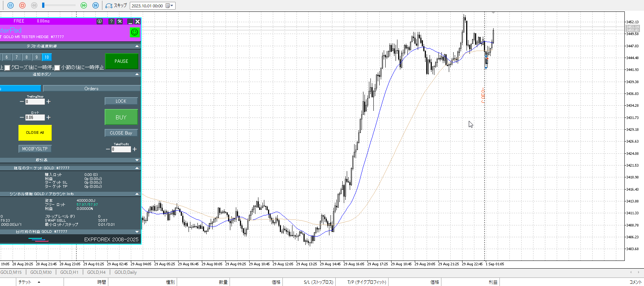Switch to the Orders tab
Screen dimensions: 644x286
pos(91,89)
